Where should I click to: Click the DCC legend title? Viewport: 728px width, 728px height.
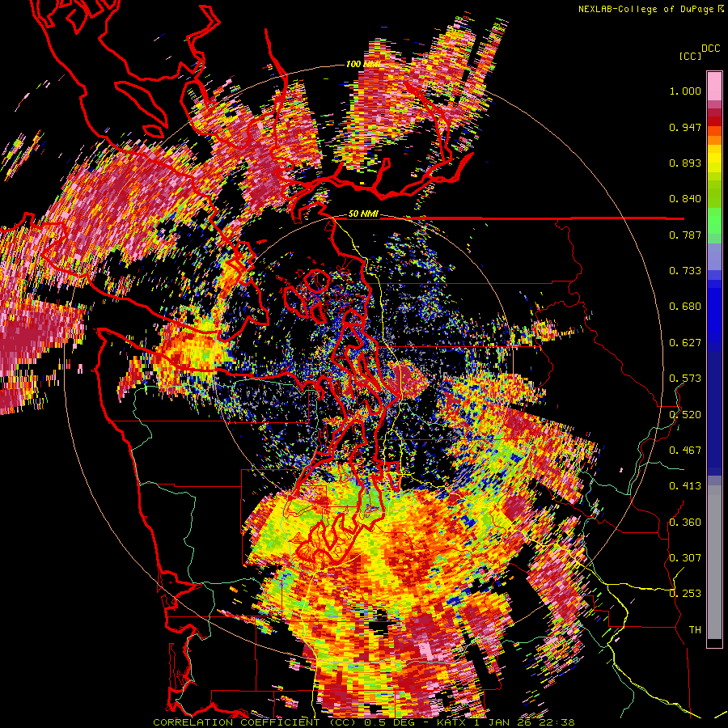tap(711, 49)
